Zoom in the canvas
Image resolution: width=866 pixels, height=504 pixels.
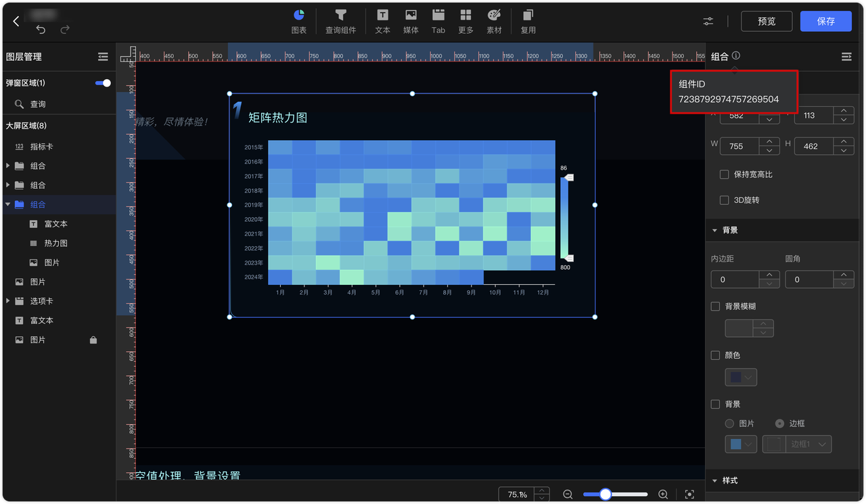663,495
